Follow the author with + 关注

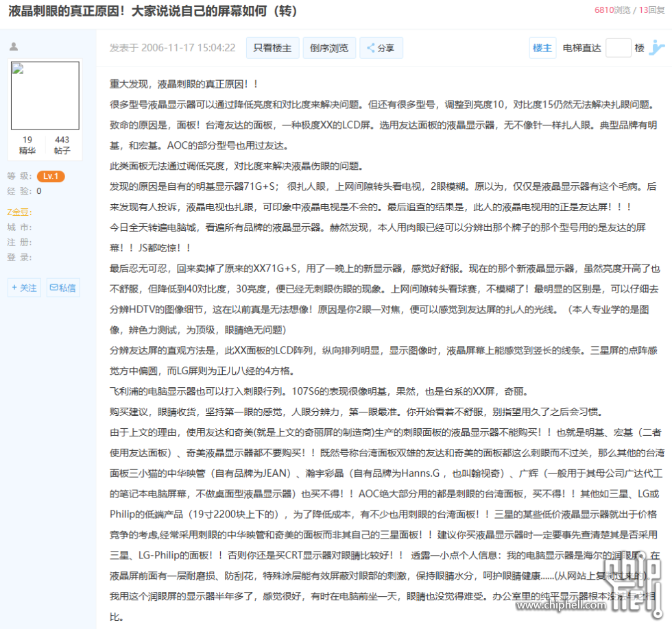[x=25, y=288]
